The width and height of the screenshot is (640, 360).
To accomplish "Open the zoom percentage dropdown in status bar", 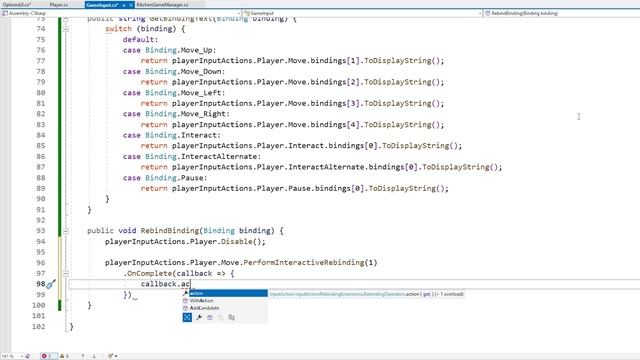I will (12, 356).
